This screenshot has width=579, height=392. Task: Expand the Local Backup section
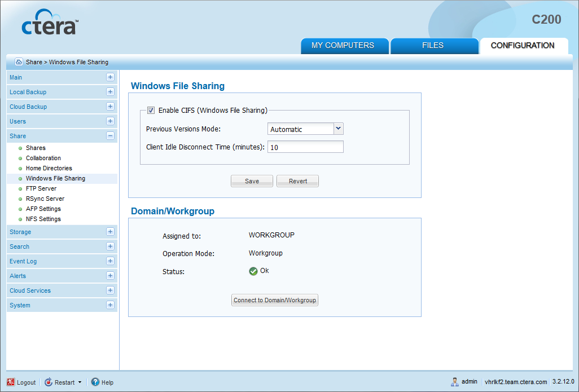pos(110,92)
